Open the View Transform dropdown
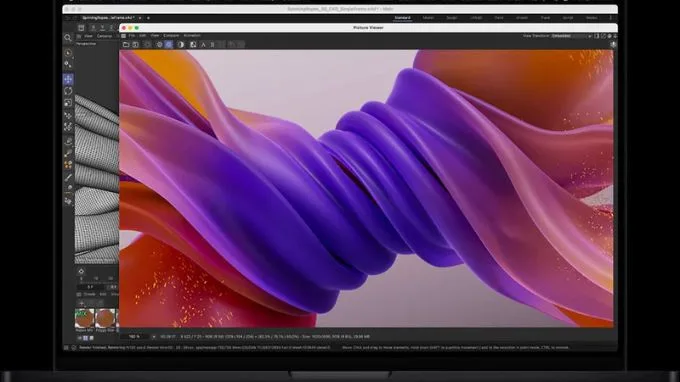Screen dimensions: 680x382 coord(572,36)
